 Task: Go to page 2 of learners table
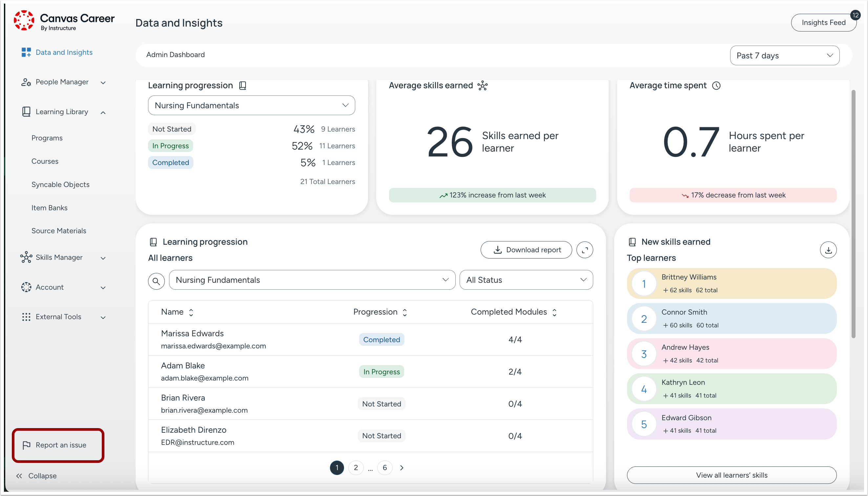click(x=356, y=468)
